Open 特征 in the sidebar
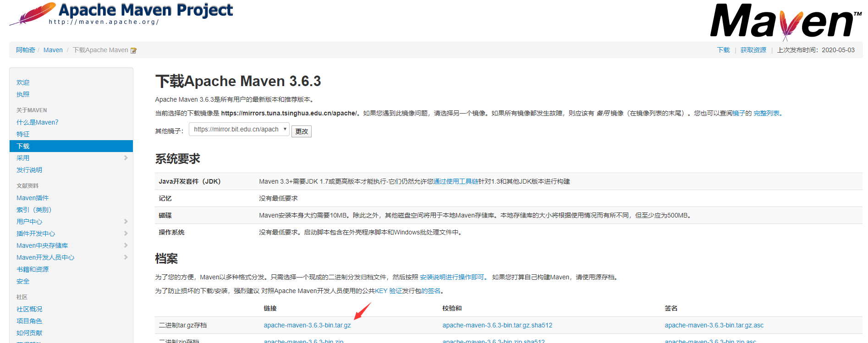The image size is (868, 343). [23, 134]
